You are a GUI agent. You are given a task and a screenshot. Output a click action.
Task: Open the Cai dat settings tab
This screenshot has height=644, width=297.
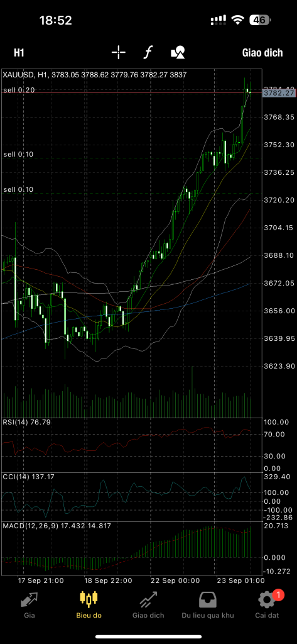tap(267, 605)
